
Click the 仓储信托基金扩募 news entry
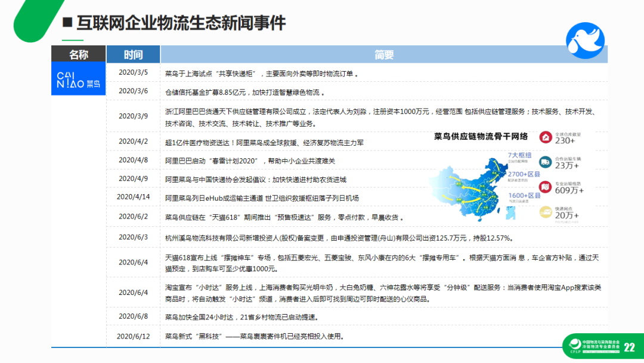pyautogui.click(x=244, y=92)
